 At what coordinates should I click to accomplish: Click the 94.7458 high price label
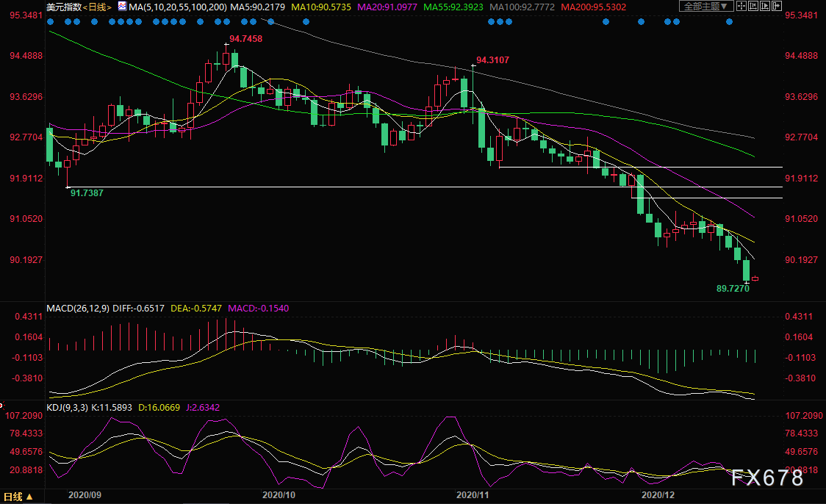(x=245, y=38)
